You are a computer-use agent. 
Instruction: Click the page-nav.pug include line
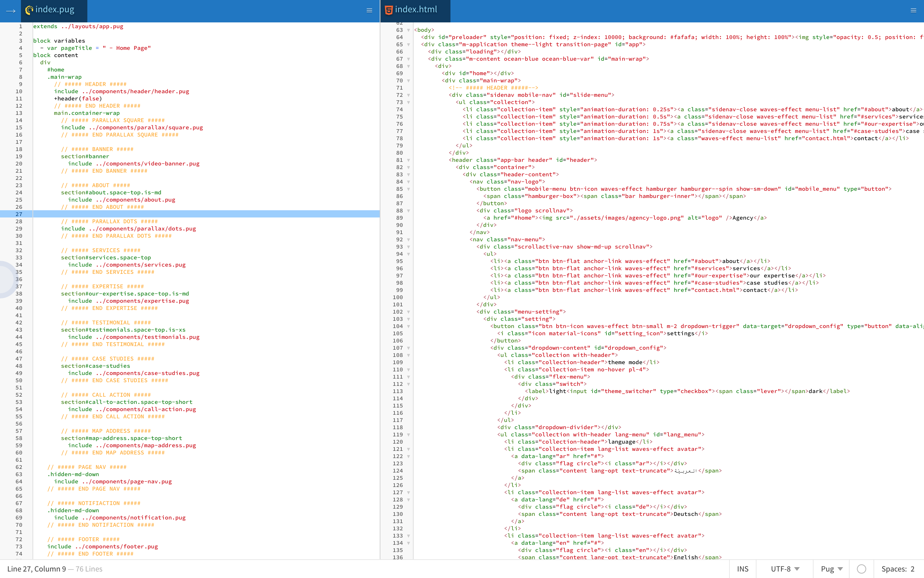[x=113, y=482]
